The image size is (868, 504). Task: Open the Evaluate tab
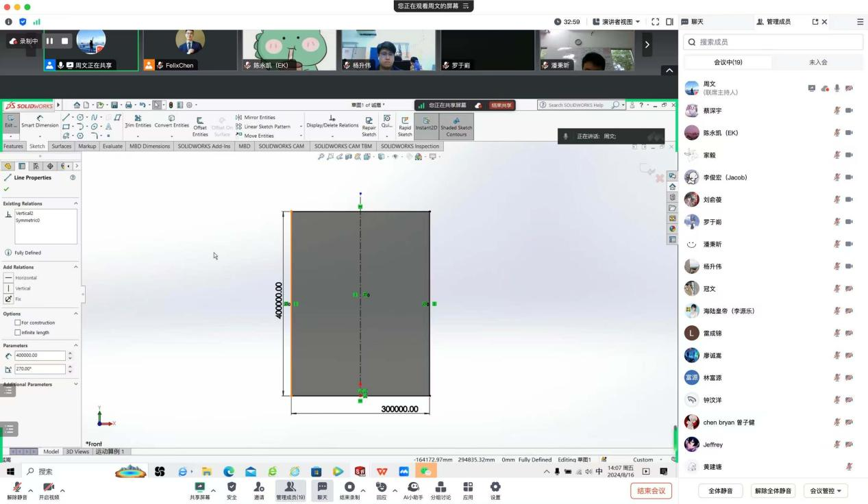[112, 147]
